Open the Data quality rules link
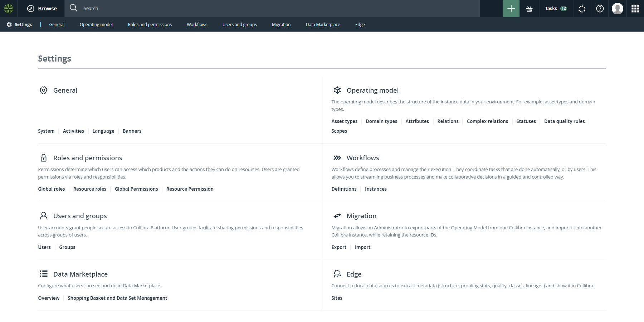Viewport: 644px width, 322px height. 564,122
